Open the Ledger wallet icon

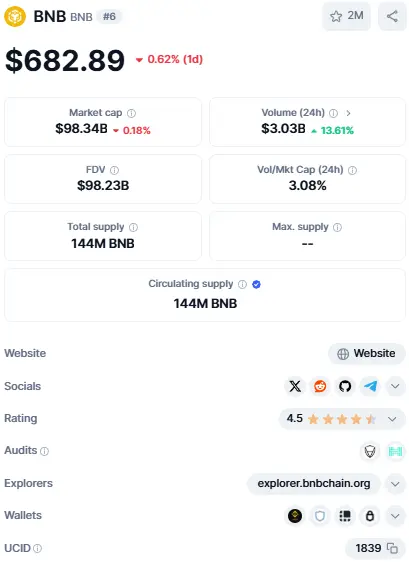[x=345, y=516]
